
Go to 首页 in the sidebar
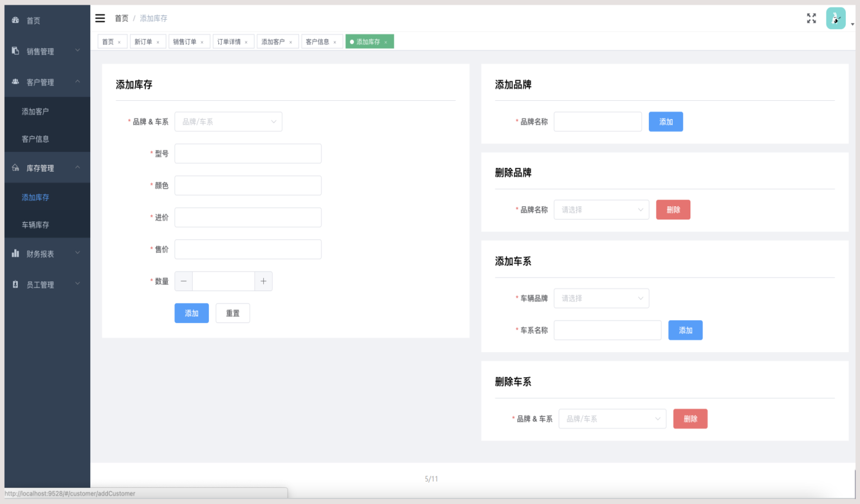pyautogui.click(x=47, y=20)
